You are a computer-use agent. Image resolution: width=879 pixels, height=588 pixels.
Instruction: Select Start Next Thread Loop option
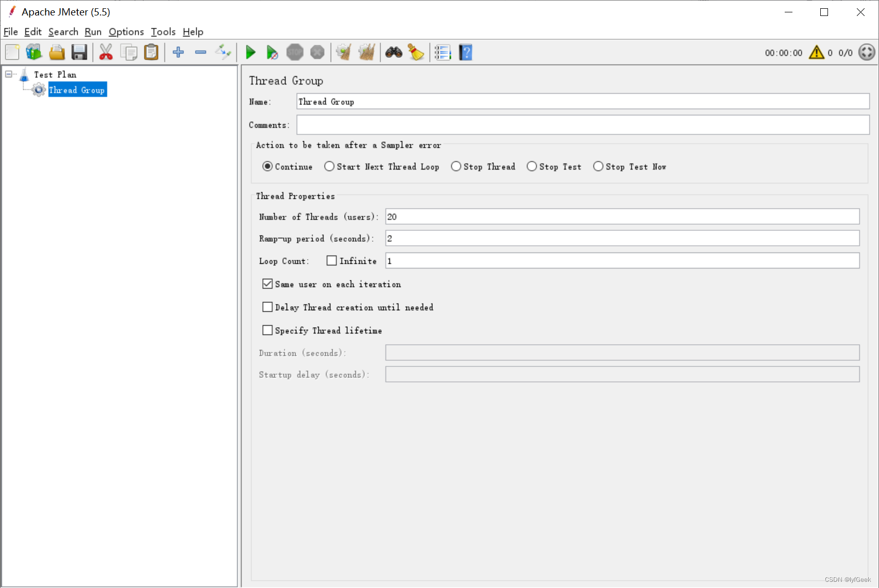point(329,166)
